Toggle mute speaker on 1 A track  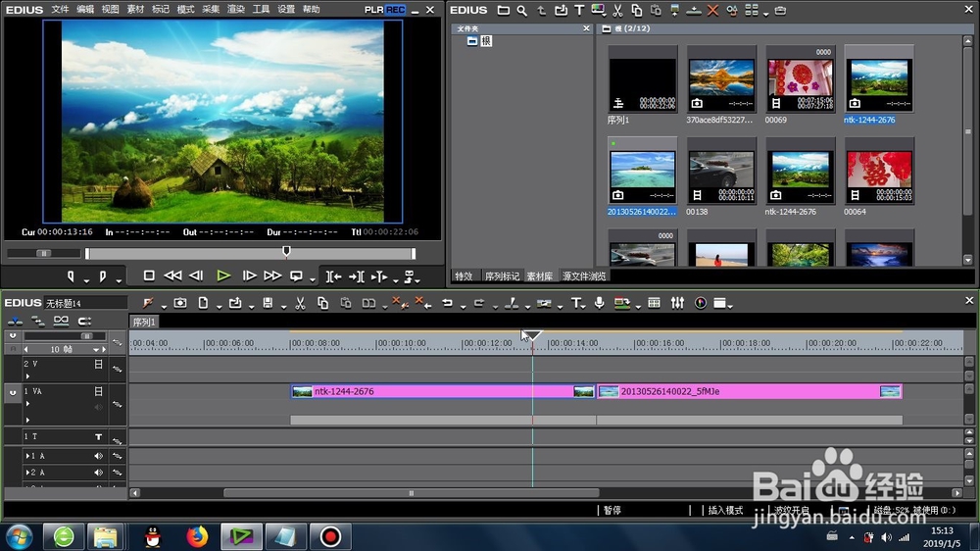98,456
